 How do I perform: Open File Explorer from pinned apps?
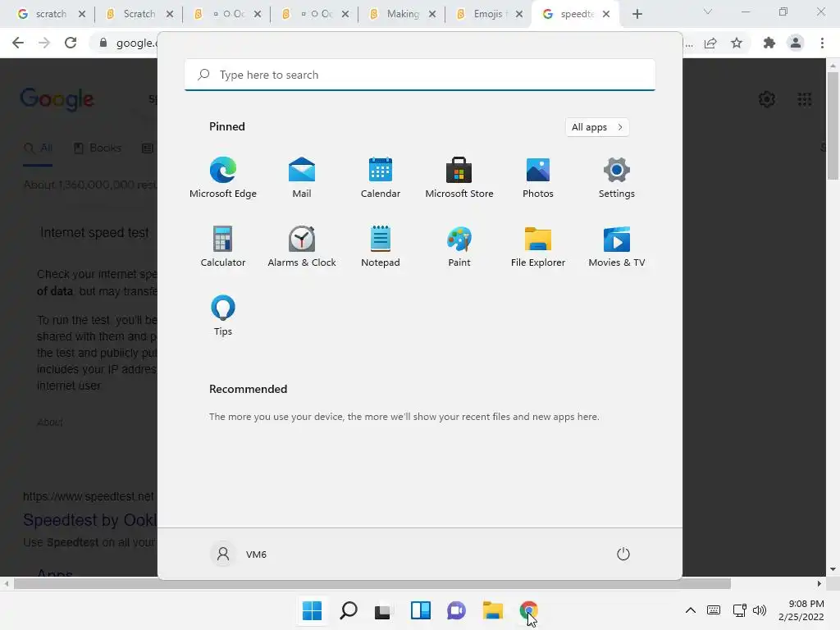tap(538, 246)
